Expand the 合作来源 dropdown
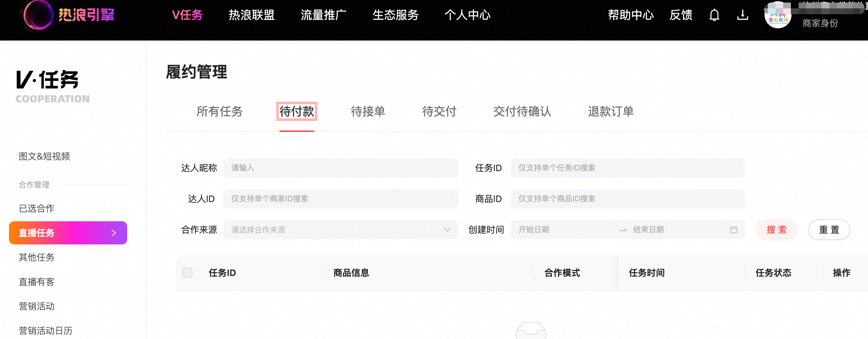Screen dimensions: 868x339 (340, 230)
